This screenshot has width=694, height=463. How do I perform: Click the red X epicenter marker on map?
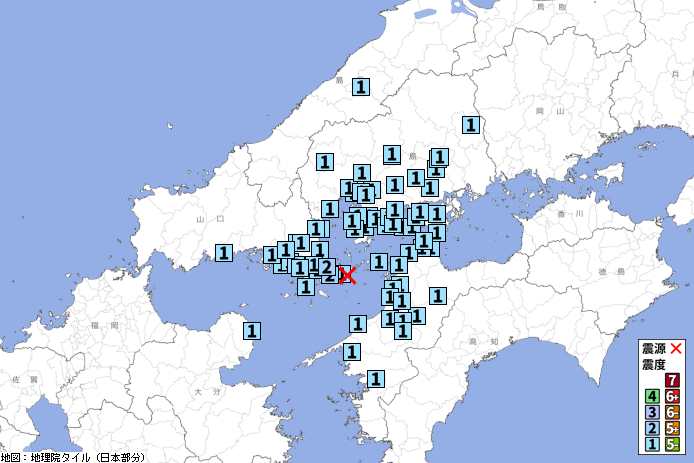point(347,276)
